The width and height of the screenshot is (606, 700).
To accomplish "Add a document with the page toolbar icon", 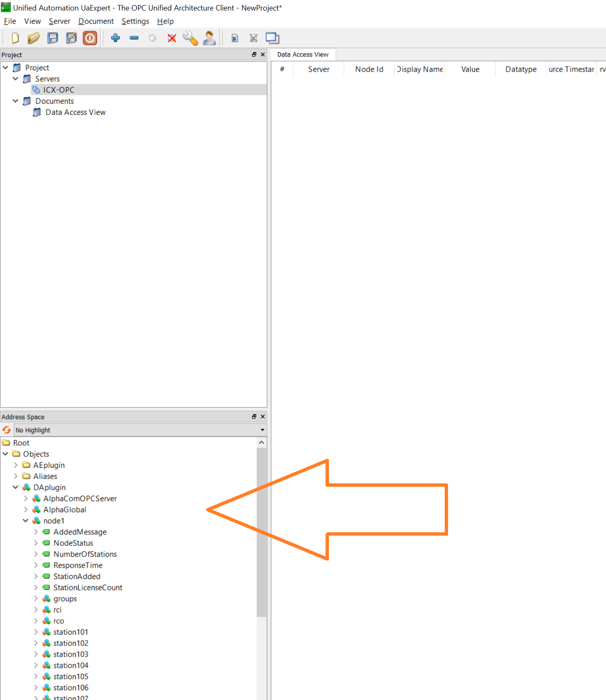I will click(x=235, y=38).
